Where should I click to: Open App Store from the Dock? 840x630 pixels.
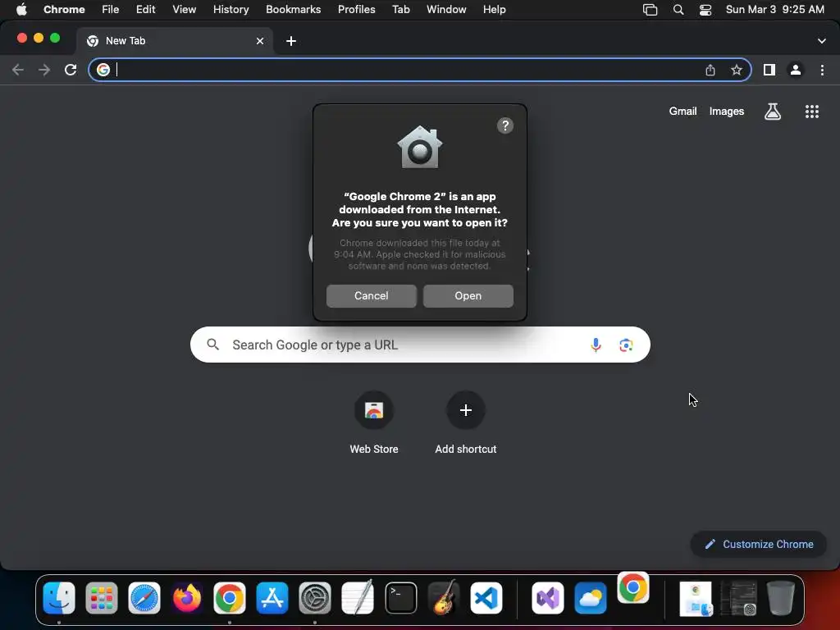(272, 598)
